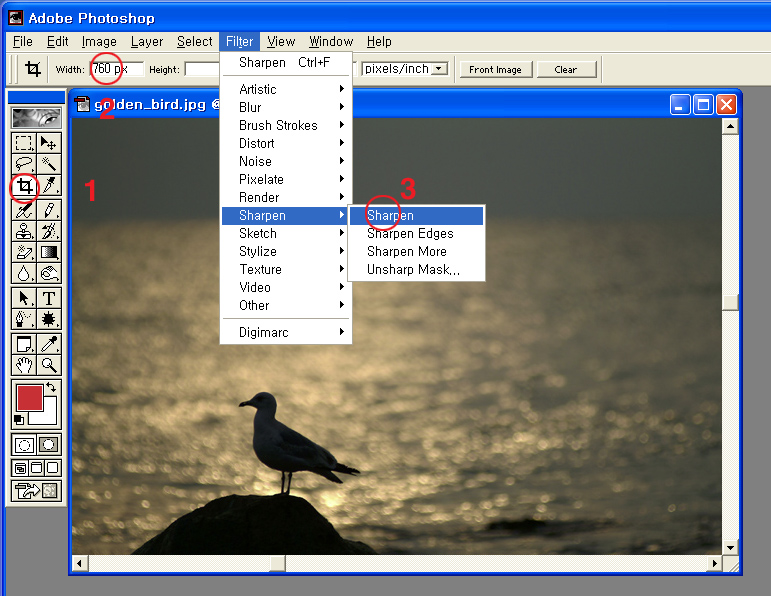Pick the Move tool
This screenshot has height=596, width=771.
pos(48,143)
